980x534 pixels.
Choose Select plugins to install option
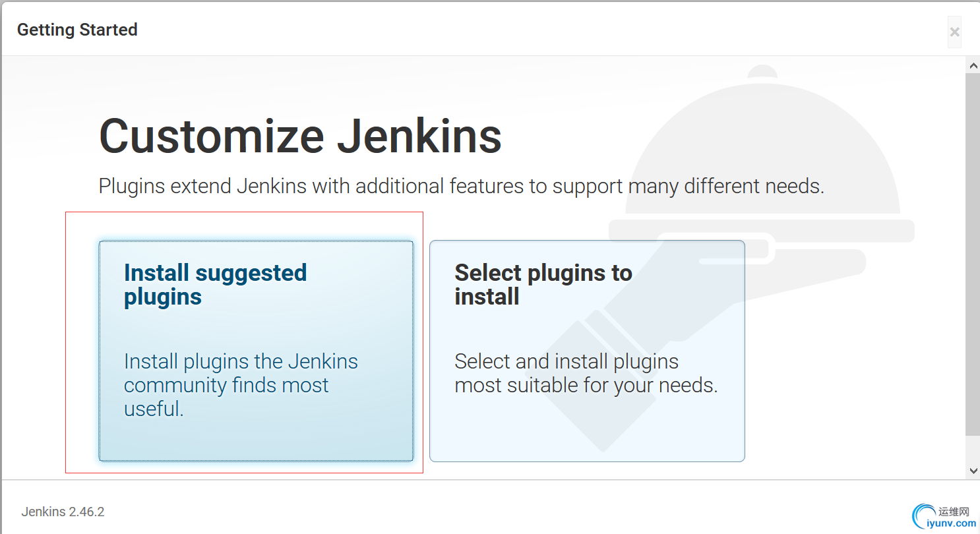[x=587, y=351]
